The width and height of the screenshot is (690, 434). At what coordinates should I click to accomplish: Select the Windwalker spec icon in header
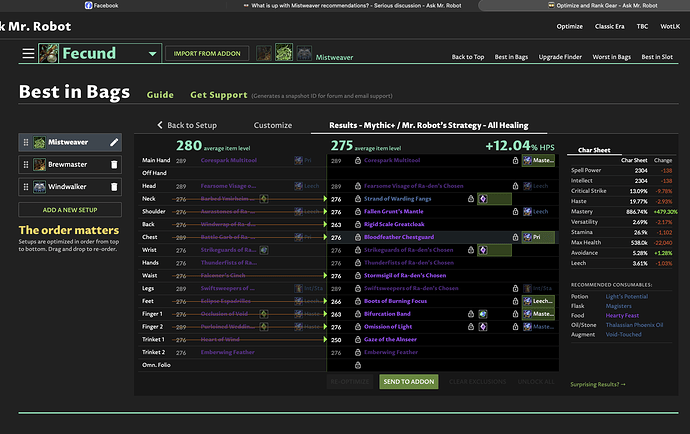304,53
